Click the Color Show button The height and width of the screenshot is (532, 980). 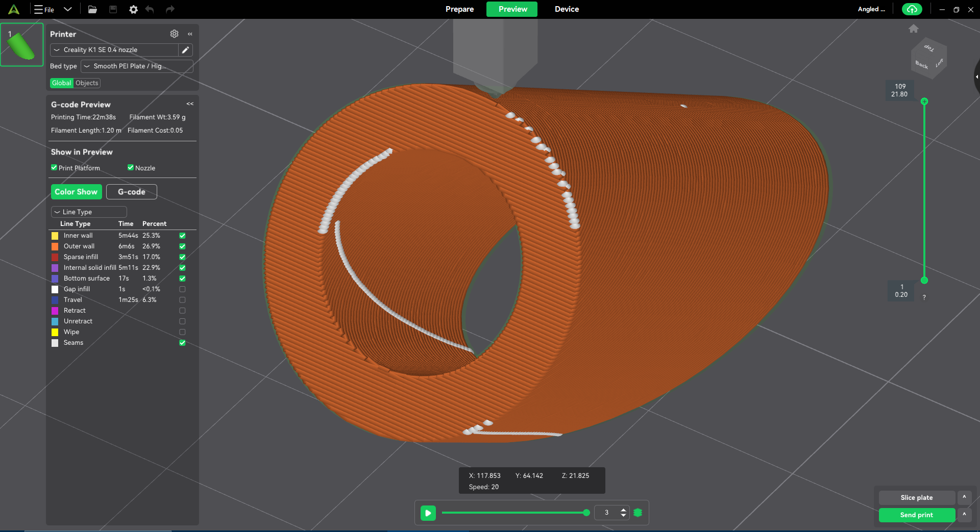click(76, 192)
